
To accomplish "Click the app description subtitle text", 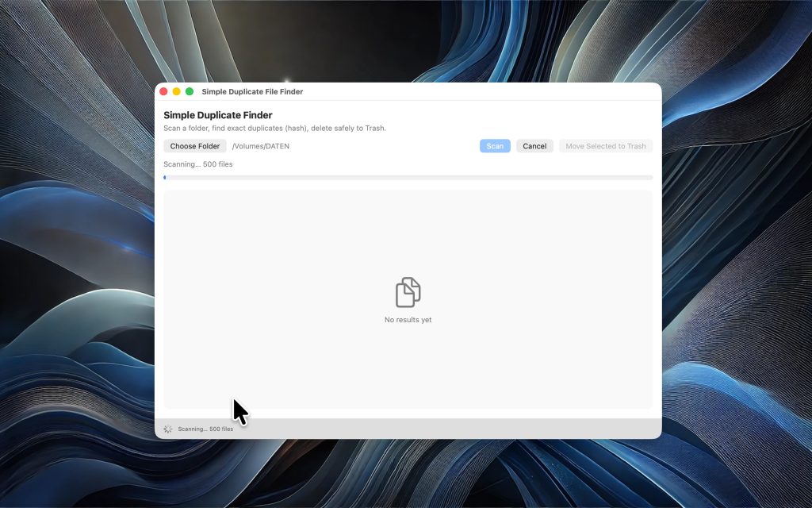I will point(274,128).
